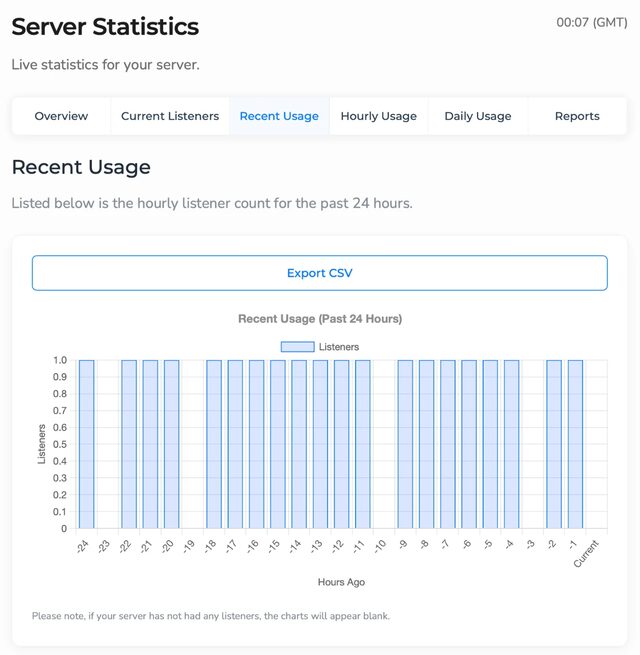The height and width of the screenshot is (655, 640).
Task: Click the bar for -24 hours
Action: coord(86,444)
